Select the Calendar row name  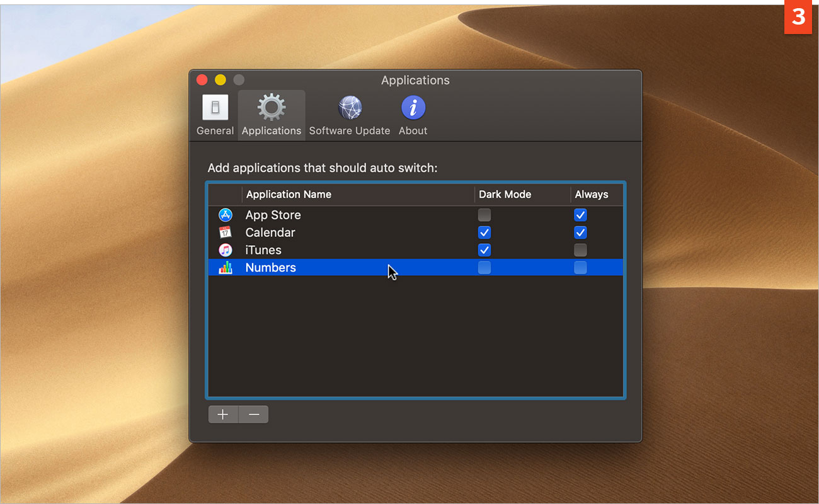tap(270, 232)
